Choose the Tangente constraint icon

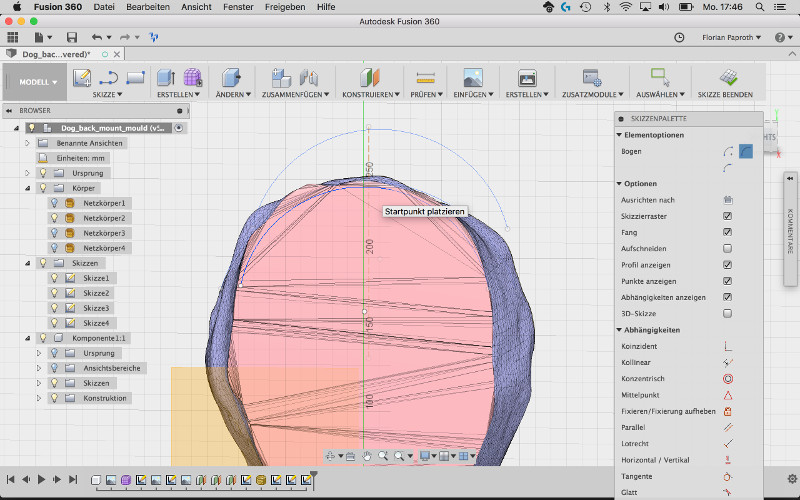pos(727,476)
